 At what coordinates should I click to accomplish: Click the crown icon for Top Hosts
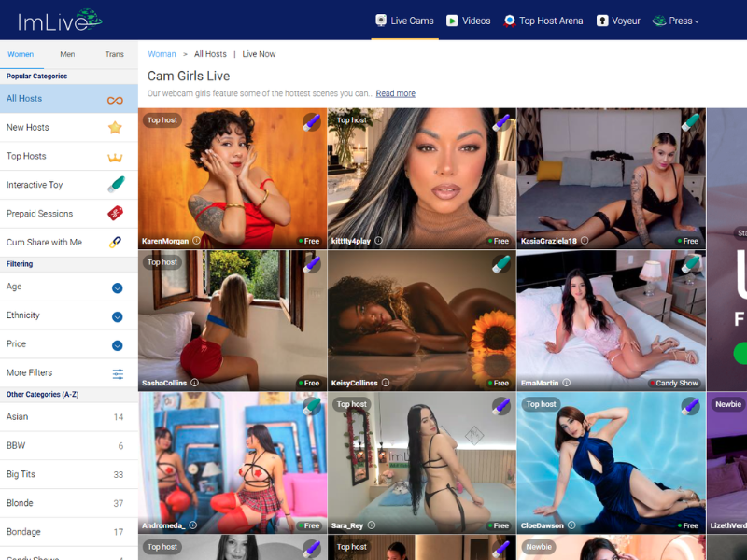coord(115,157)
